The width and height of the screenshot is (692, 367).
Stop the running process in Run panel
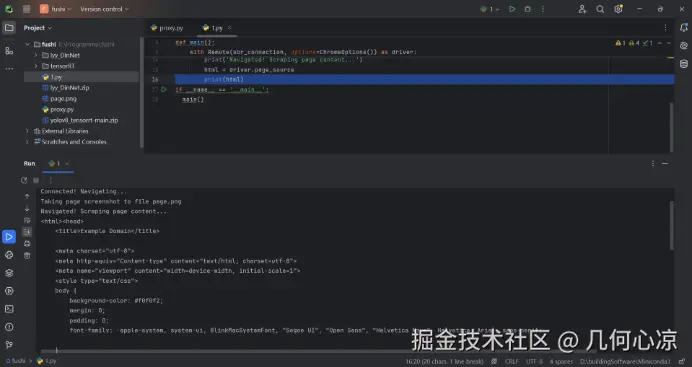point(36,180)
